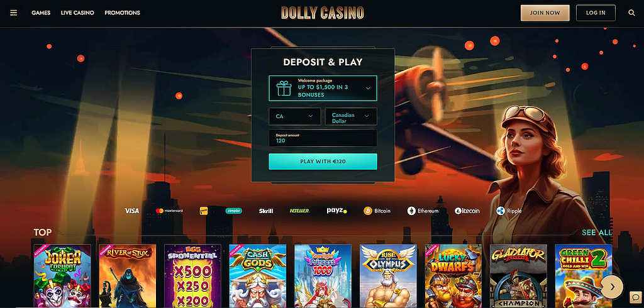Image resolution: width=644 pixels, height=308 pixels.
Task: Expand the Welcome package dropdown
Action: [x=323, y=88]
